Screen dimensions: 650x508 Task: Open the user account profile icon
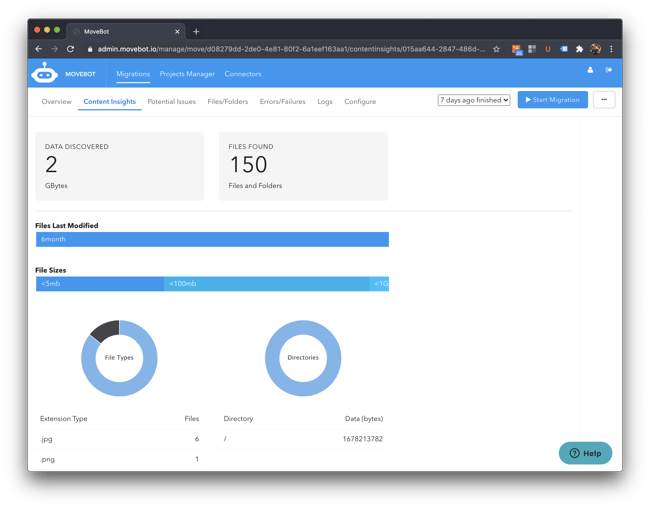[x=590, y=70]
